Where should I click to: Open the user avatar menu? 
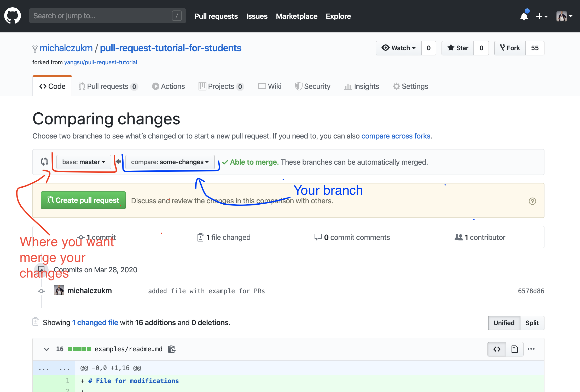tap(564, 16)
